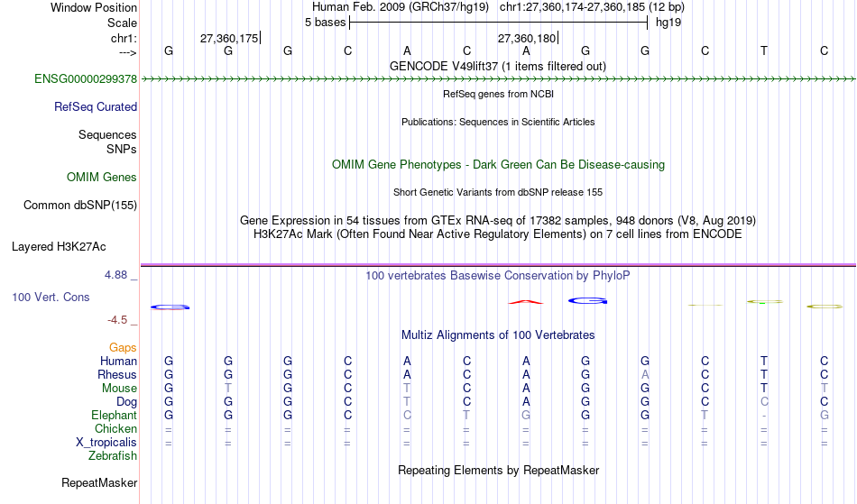Viewport: 857px width, 504px height.
Task: Click the Scale label on the left
Action: tap(123, 23)
